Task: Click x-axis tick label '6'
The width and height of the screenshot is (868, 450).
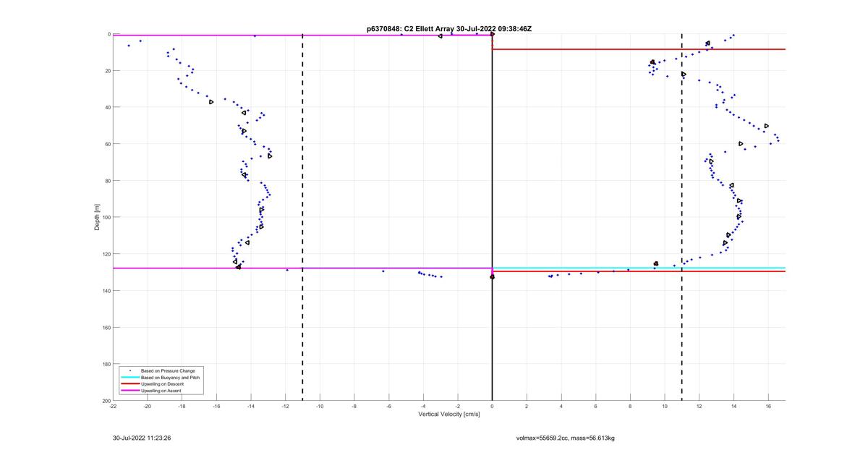Action: coord(596,407)
